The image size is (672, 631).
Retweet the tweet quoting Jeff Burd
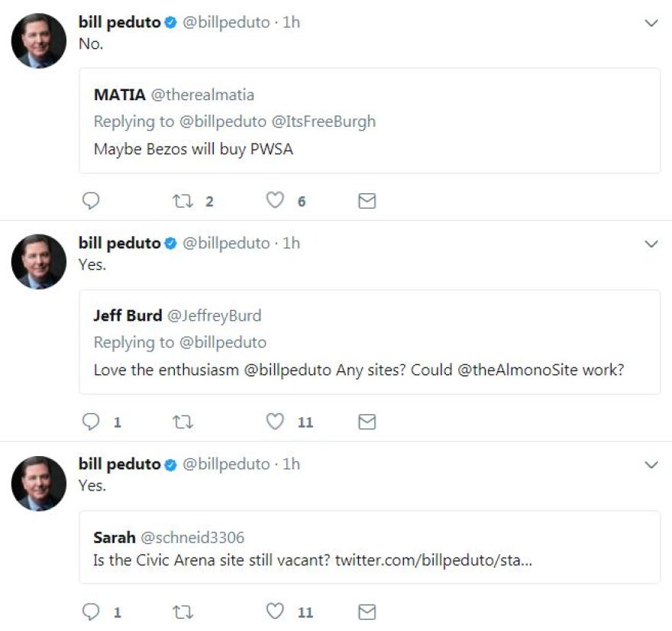pyautogui.click(x=183, y=422)
